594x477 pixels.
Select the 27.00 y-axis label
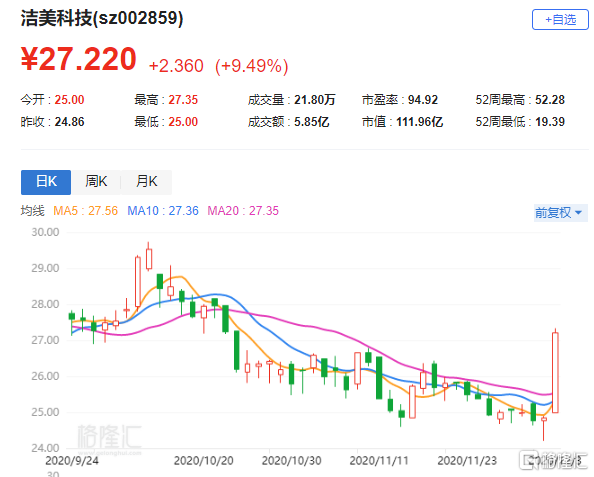click(45, 340)
